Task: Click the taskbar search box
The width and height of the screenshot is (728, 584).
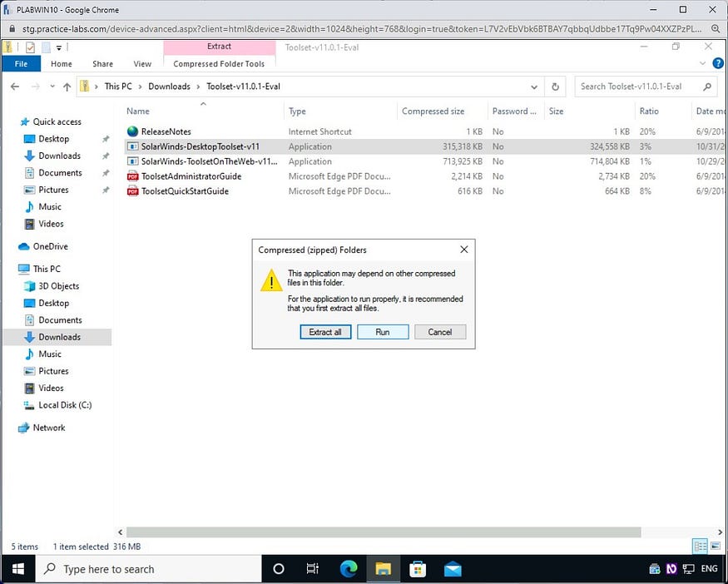Action: [x=149, y=569]
